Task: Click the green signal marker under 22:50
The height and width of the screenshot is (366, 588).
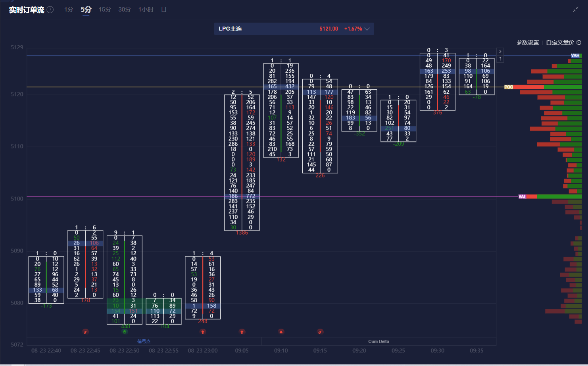Action: (125, 331)
